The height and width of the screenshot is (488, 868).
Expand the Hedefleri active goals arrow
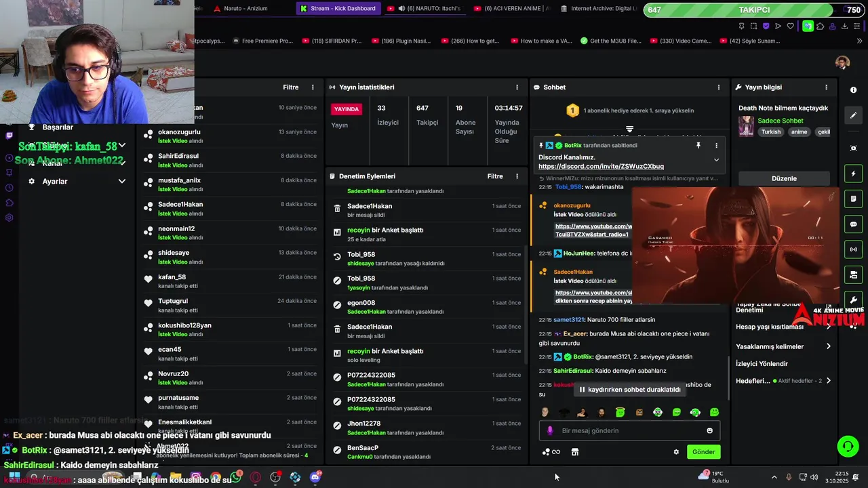coord(828,381)
